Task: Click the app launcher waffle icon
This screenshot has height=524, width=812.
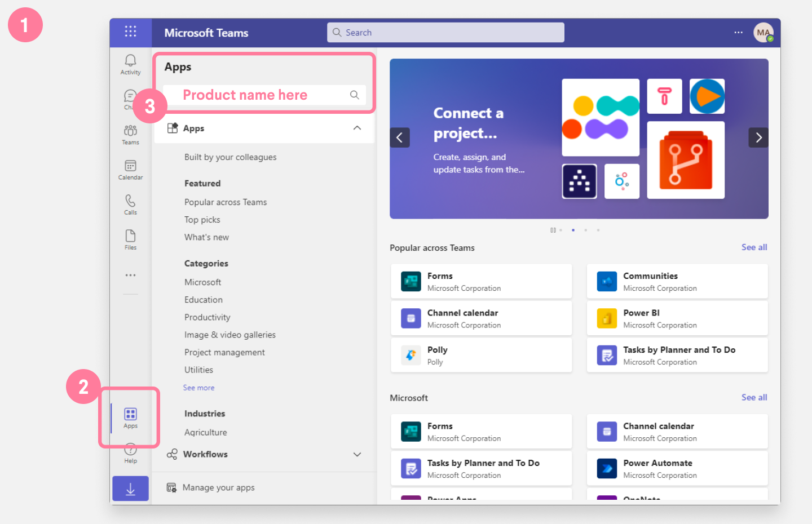Action: pos(130,32)
